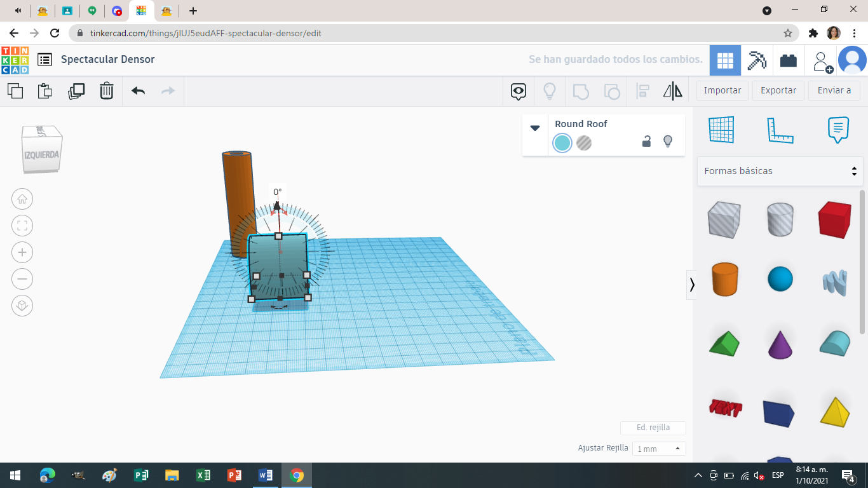Open the Ajustar Rejilla 1 mm dropdown

(x=659, y=449)
